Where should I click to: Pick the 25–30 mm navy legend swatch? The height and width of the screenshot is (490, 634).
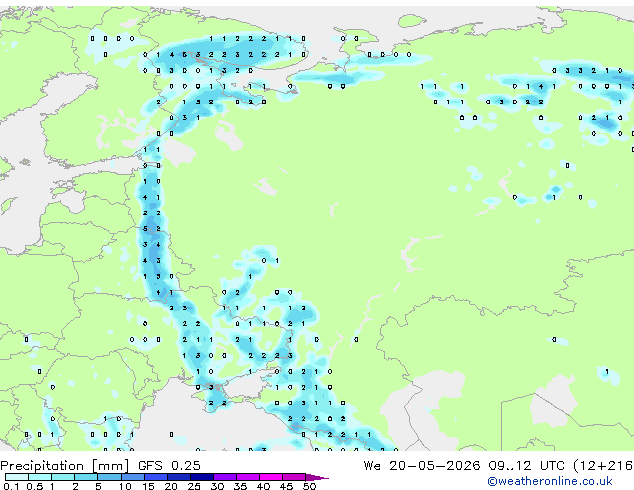(x=202, y=477)
